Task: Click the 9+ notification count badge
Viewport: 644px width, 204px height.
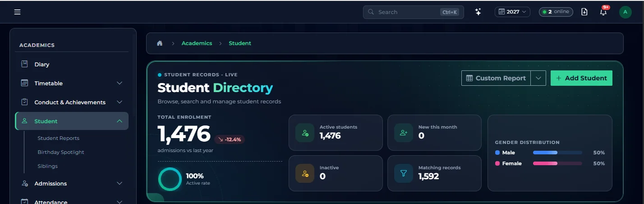Action: (606, 7)
